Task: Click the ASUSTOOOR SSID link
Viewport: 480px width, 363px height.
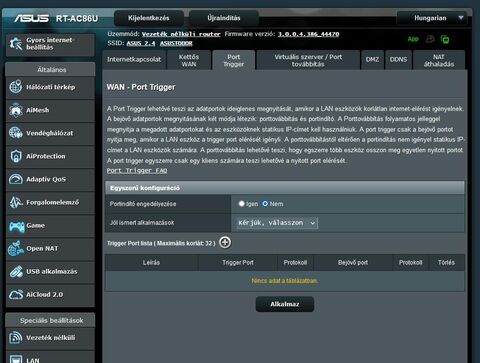Action: coord(176,43)
